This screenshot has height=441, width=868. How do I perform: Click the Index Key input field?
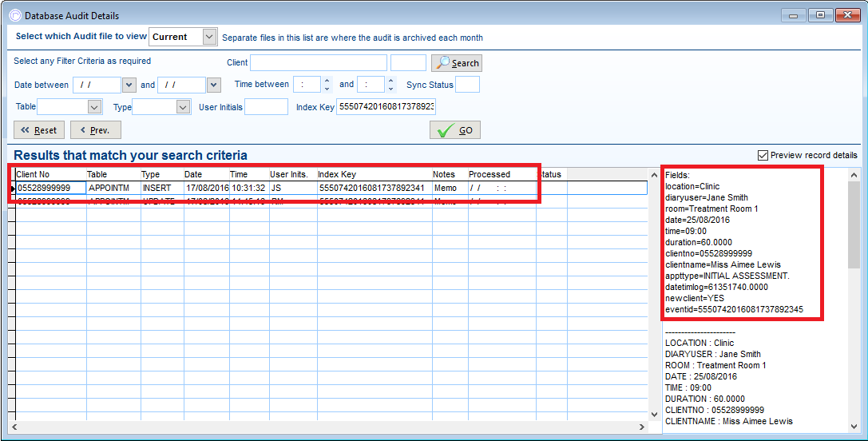(386, 107)
